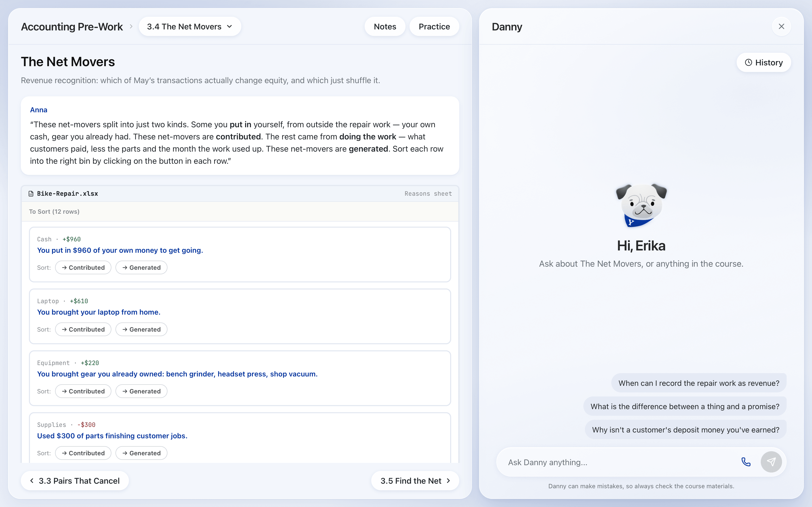Click the send message arrow icon
Image resolution: width=812 pixels, height=507 pixels.
pos(771,462)
